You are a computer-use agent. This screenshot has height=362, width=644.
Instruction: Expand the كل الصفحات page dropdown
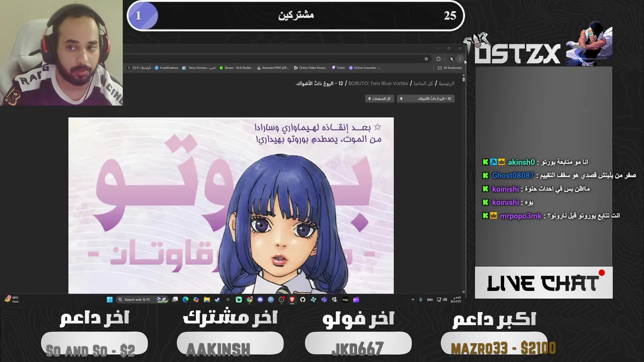click(x=379, y=99)
